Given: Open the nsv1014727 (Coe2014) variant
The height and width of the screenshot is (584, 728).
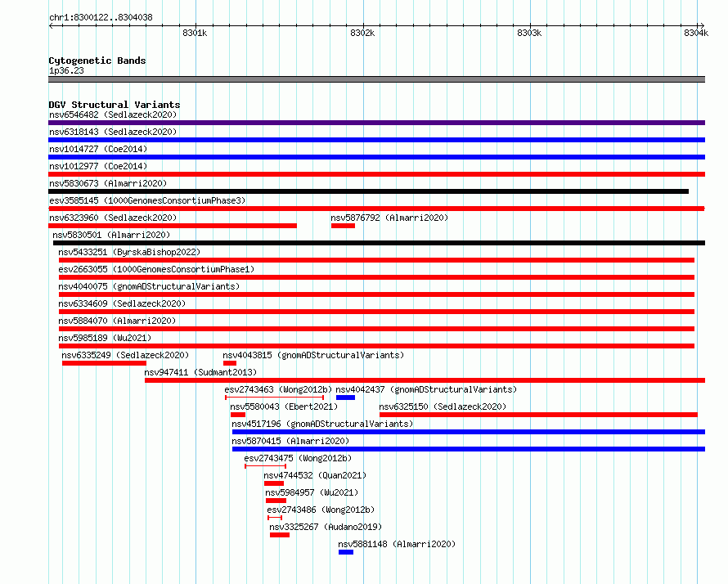Looking at the screenshot, I should (x=98, y=149).
